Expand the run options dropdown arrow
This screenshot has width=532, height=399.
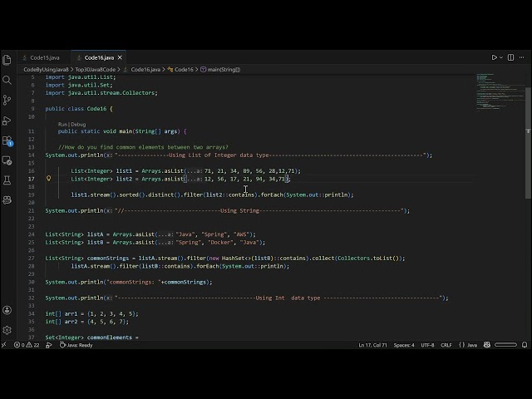[501, 57]
